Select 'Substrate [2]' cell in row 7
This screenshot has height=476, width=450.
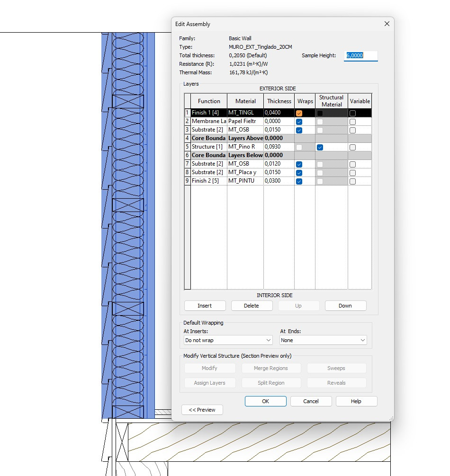click(x=209, y=164)
